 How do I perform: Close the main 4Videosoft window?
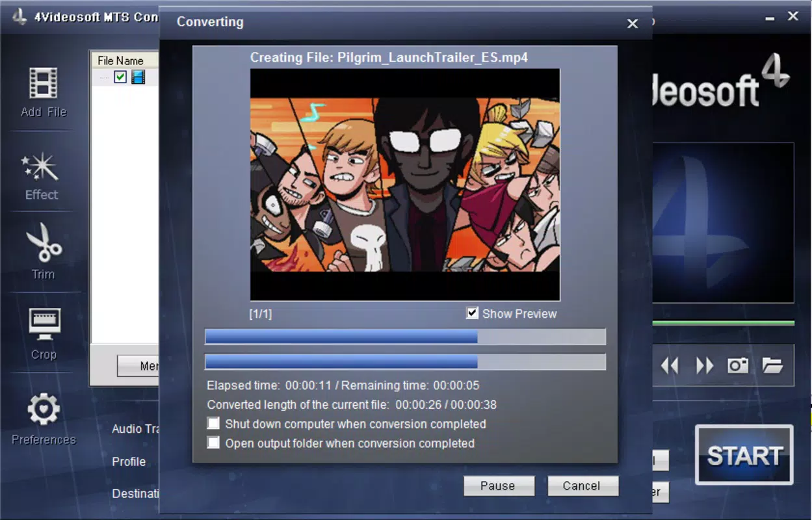793,16
